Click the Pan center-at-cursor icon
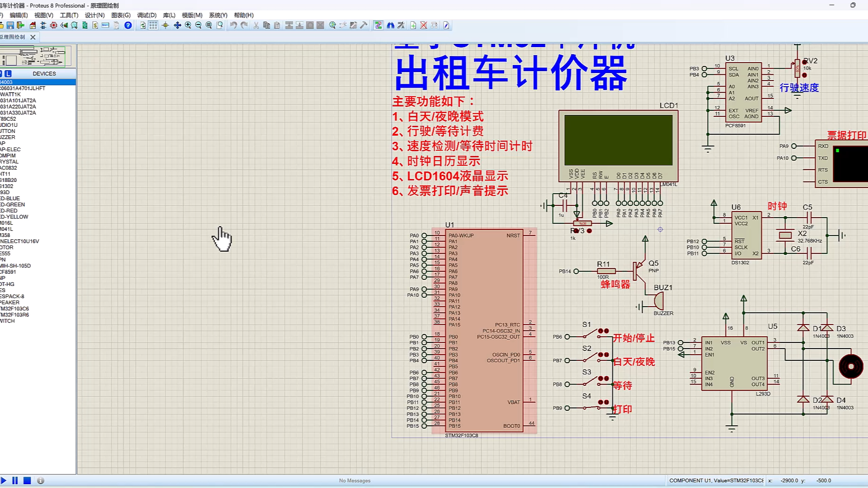 click(177, 25)
